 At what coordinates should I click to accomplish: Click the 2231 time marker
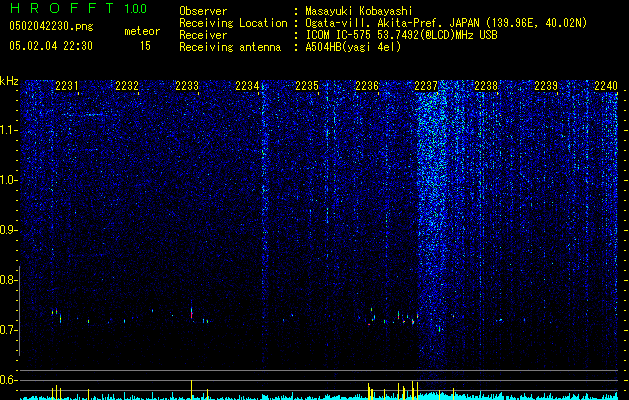[x=67, y=86]
